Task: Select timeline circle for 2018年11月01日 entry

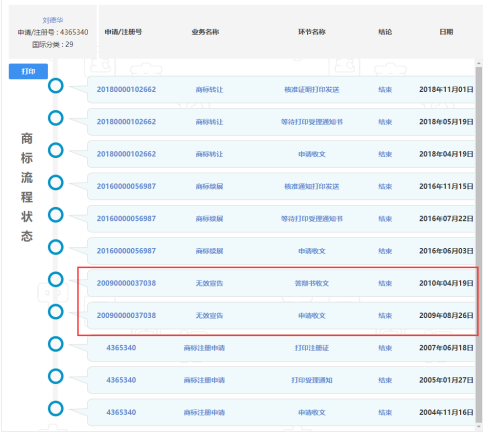Action: click(56, 86)
